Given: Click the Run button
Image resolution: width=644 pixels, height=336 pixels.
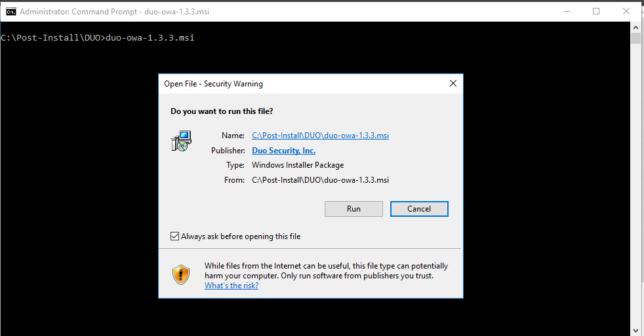Looking at the screenshot, I should (353, 209).
